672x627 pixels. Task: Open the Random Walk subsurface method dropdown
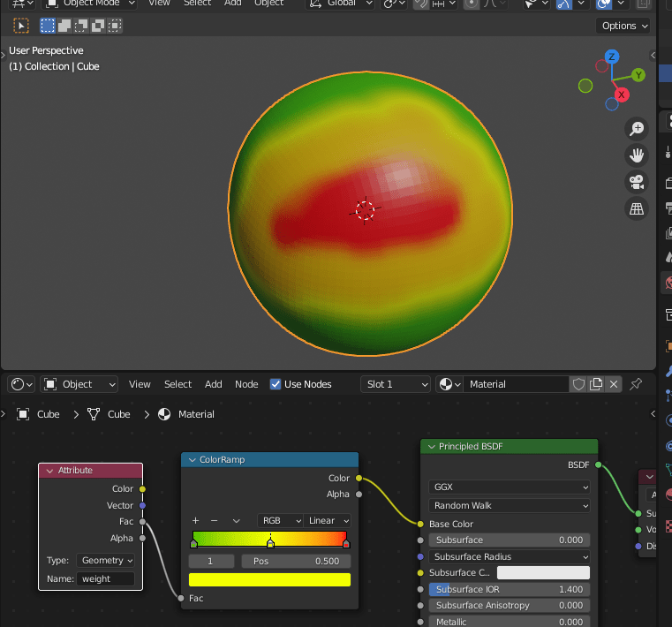(510, 505)
